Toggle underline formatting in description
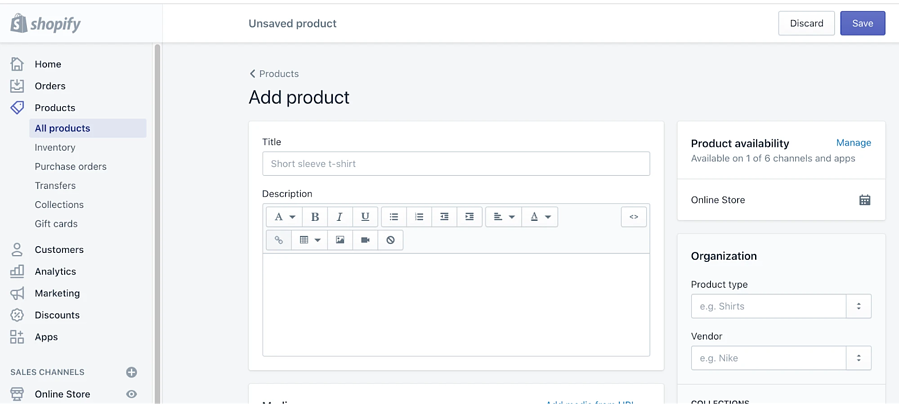Screen dimensions: 899x404 pos(365,217)
